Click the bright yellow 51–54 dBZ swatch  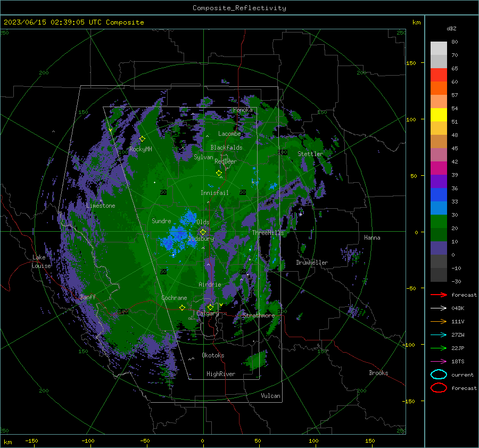[439, 115]
